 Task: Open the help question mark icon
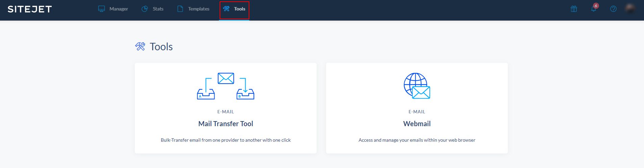coord(613,9)
